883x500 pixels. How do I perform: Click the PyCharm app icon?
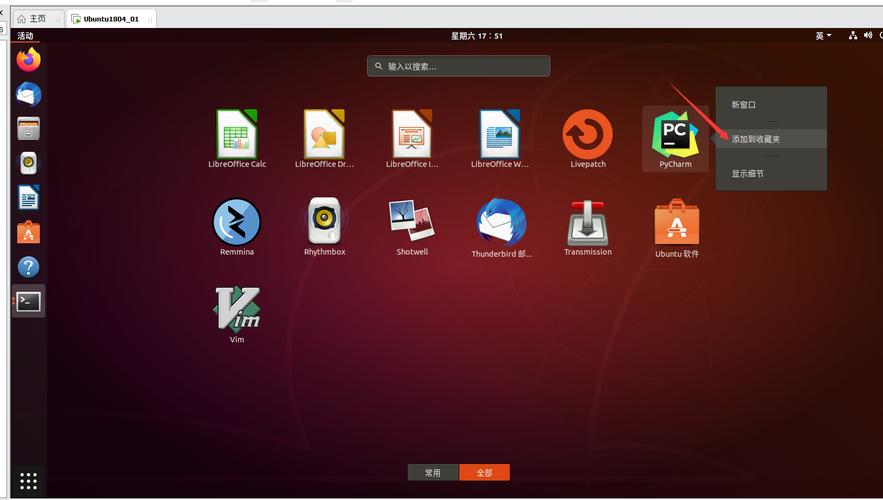[x=675, y=135]
